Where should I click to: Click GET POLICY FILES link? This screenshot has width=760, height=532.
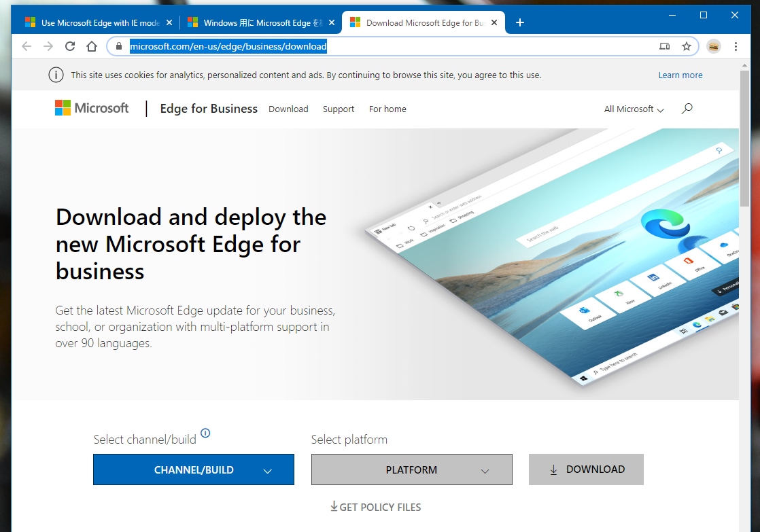pos(376,507)
